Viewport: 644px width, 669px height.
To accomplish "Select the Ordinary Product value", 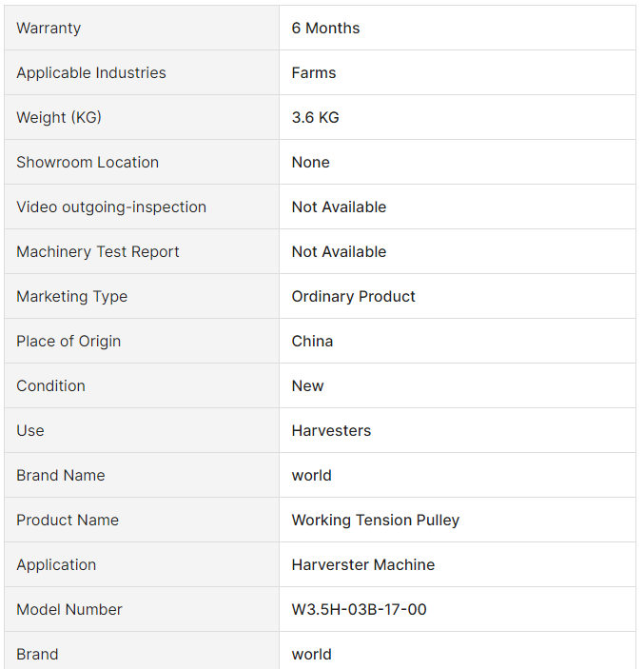I will (353, 297).
